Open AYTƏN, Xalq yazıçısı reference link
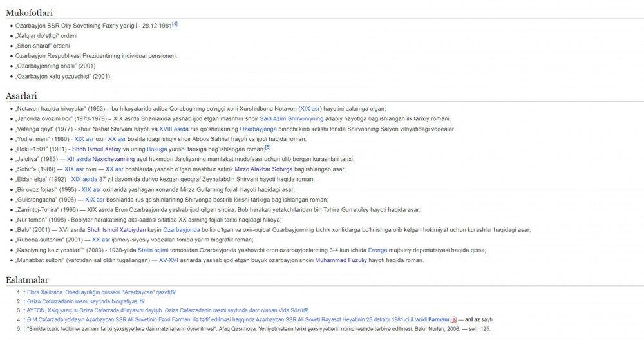Screen dimensions: 644x340 [165, 310]
